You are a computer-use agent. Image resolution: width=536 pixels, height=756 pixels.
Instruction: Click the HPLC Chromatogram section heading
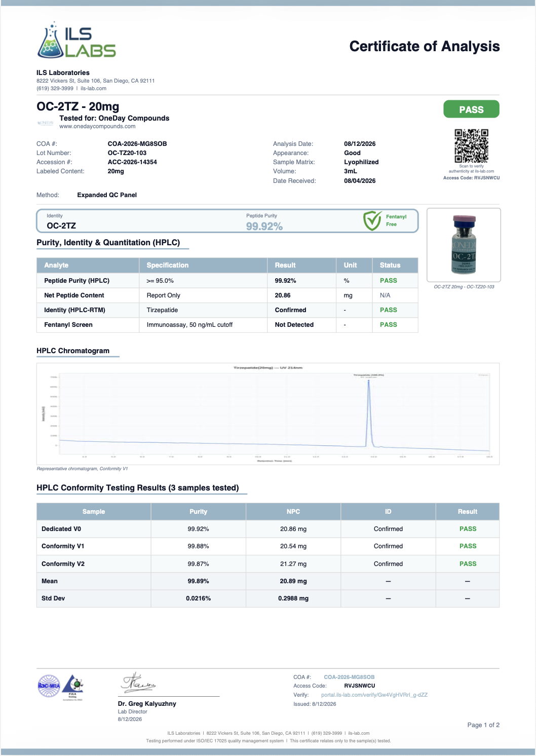click(73, 351)
